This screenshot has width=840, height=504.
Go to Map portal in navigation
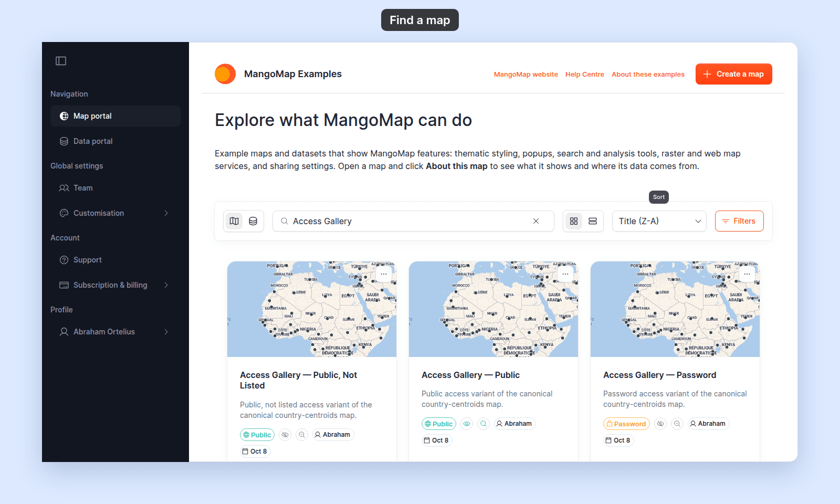[x=115, y=116]
